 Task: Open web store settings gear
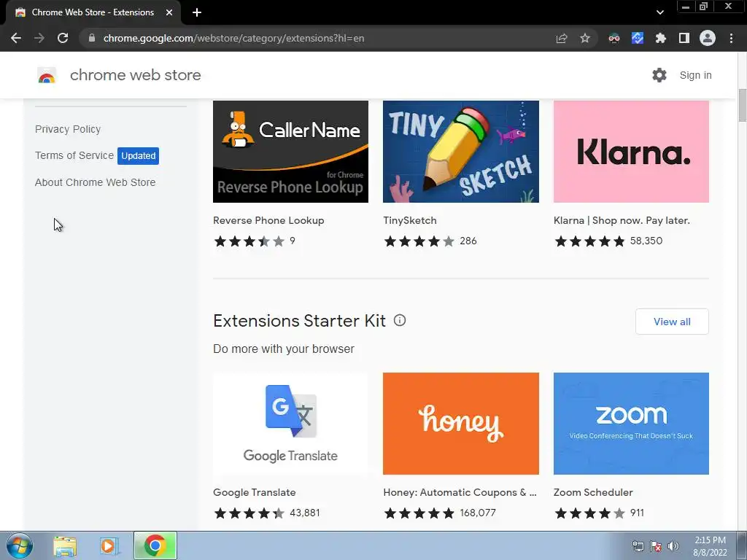tap(659, 75)
